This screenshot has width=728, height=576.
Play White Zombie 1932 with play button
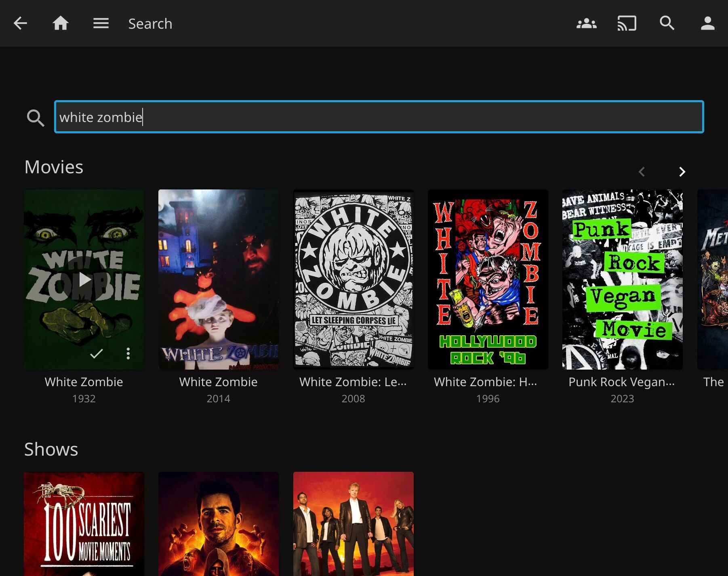(84, 279)
